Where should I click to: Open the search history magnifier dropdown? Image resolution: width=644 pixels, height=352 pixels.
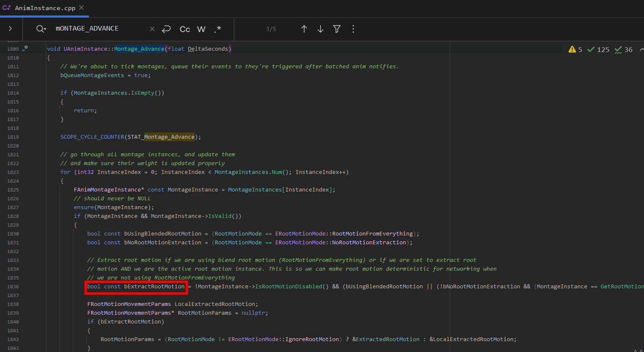click(x=41, y=29)
